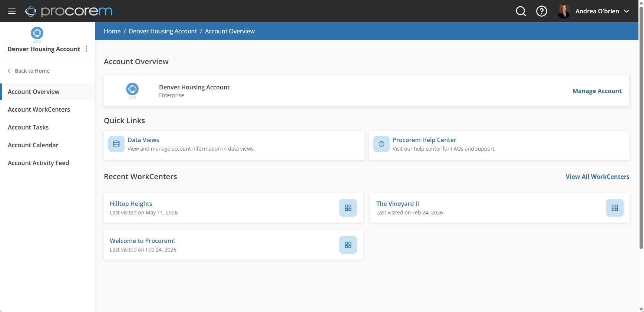Viewport: 644px width, 312px height.
Task: Click the scrollbar down arrow
Action: (x=641, y=309)
